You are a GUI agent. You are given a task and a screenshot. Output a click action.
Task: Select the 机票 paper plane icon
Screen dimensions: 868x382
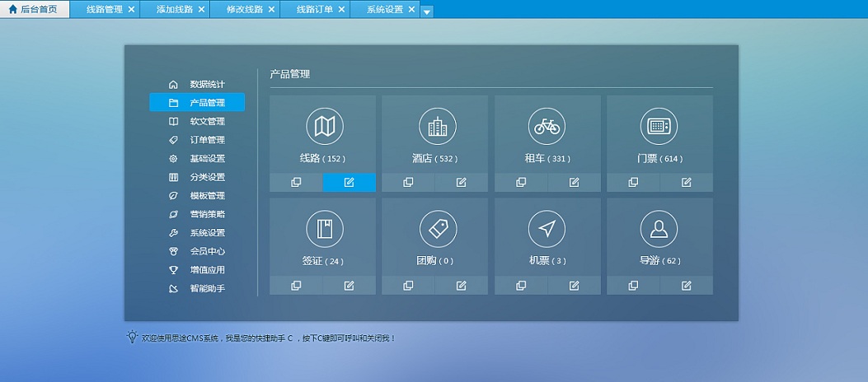coord(547,229)
